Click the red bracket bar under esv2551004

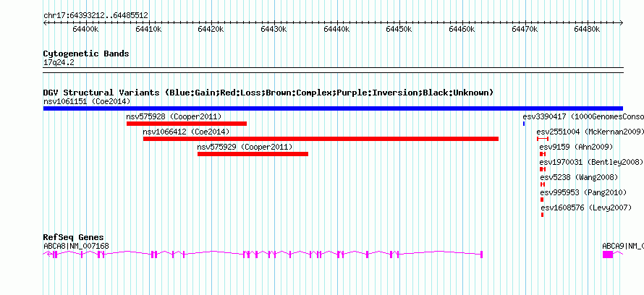(x=543, y=139)
